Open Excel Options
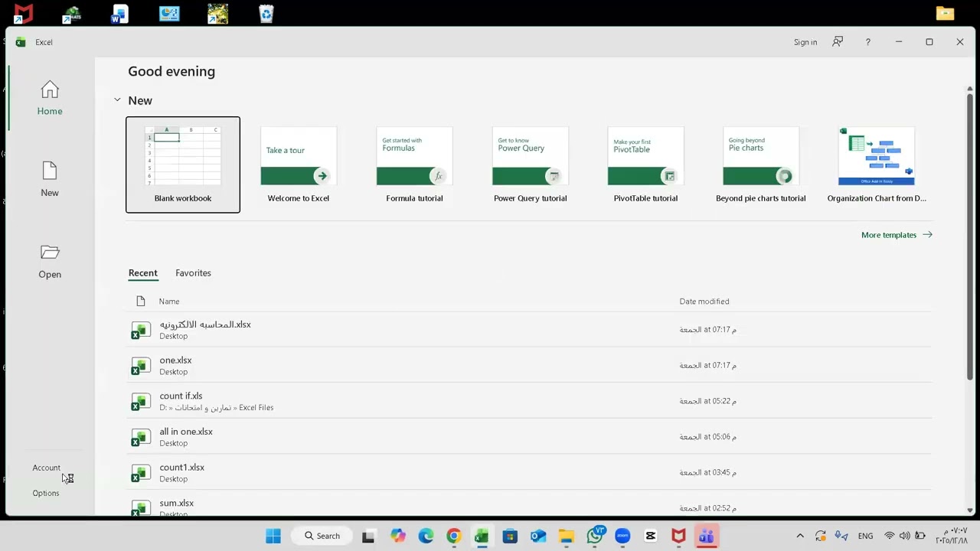 click(x=46, y=493)
